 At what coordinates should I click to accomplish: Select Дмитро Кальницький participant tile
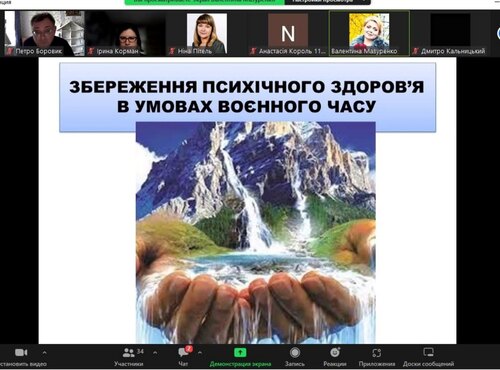pyautogui.click(x=450, y=33)
